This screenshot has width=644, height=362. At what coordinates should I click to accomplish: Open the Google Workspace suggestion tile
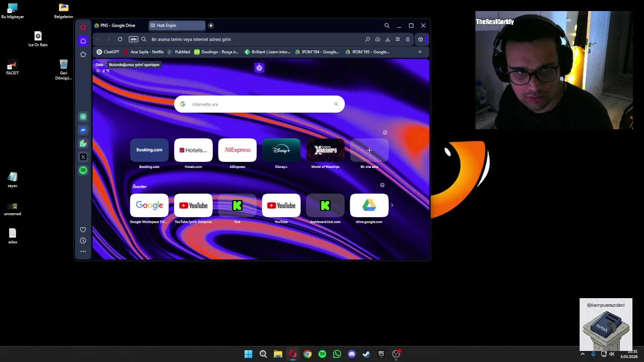[149, 206]
